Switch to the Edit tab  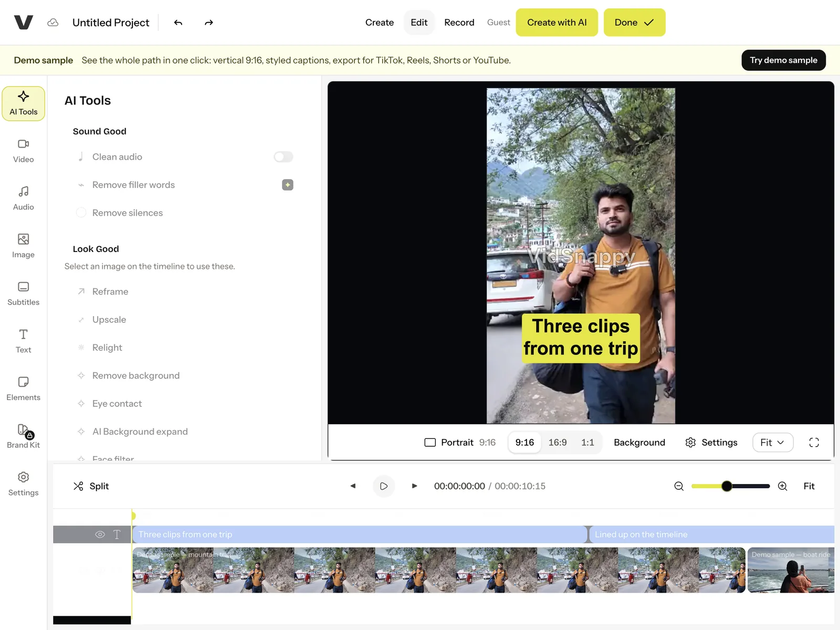419,23
